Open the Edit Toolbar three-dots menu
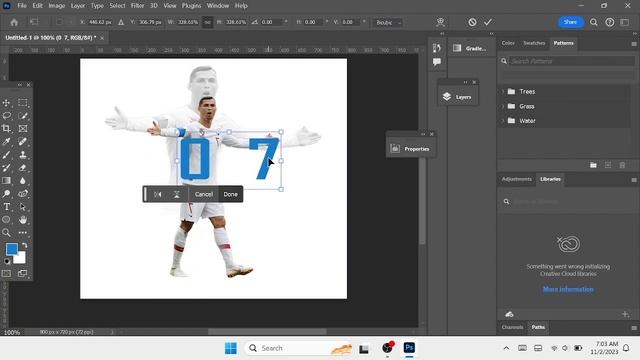The height and width of the screenshot is (360, 640). pos(23,233)
